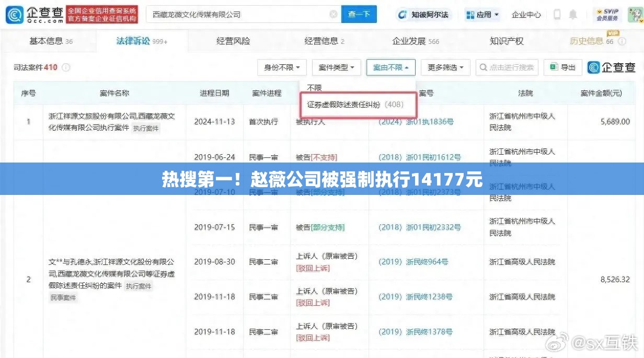Screen dimensions: 644x358
Task: Switch to the 基本信息 tab
Action: click(x=51, y=41)
